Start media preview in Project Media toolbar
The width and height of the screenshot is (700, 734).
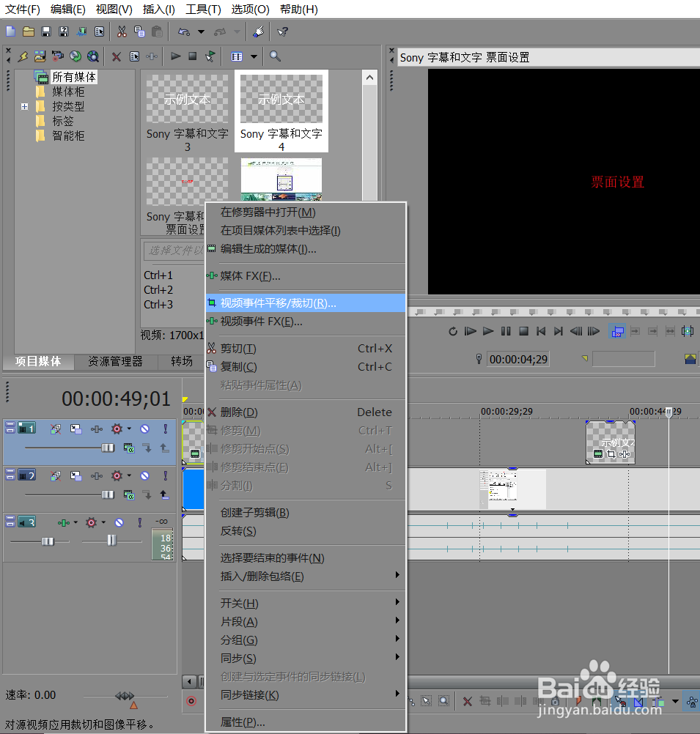[176, 56]
